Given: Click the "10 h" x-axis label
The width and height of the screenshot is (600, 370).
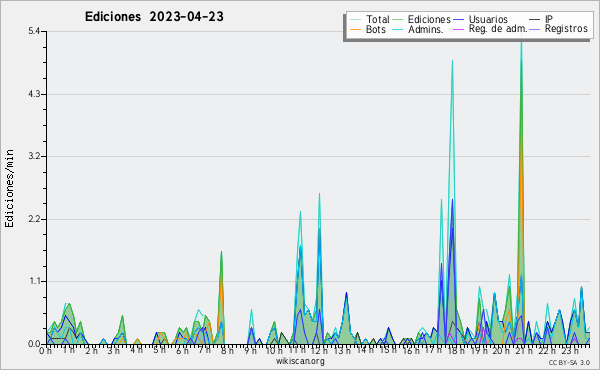Looking at the screenshot, I should 274,351.
